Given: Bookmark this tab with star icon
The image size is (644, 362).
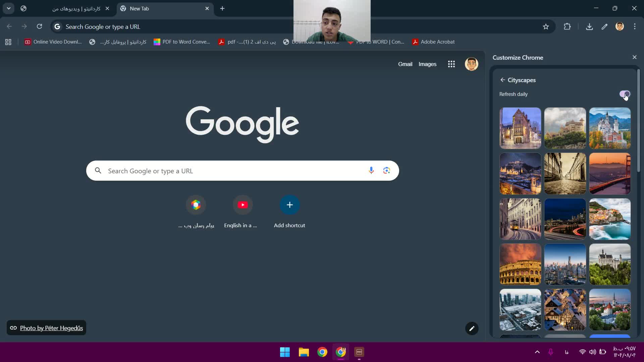Looking at the screenshot, I should [546, 27].
